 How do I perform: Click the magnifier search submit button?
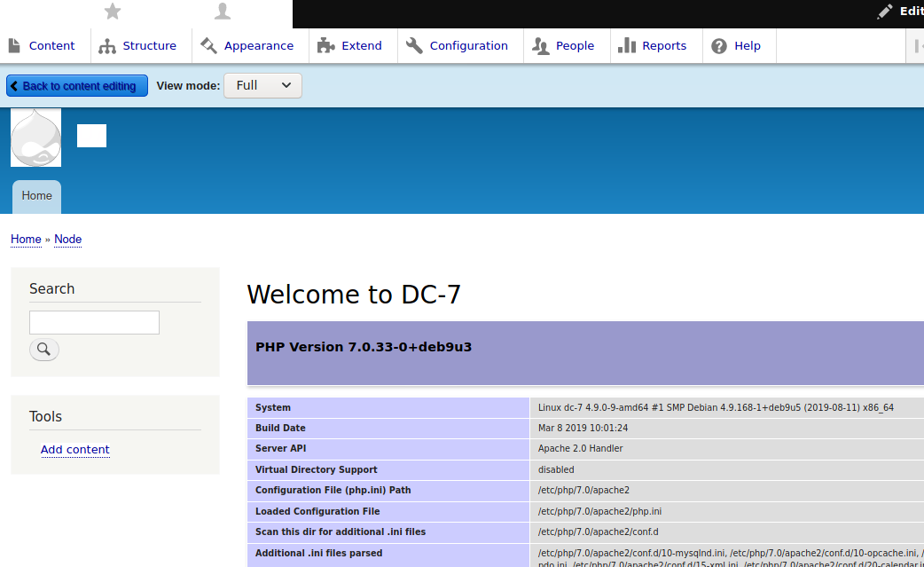(x=44, y=349)
